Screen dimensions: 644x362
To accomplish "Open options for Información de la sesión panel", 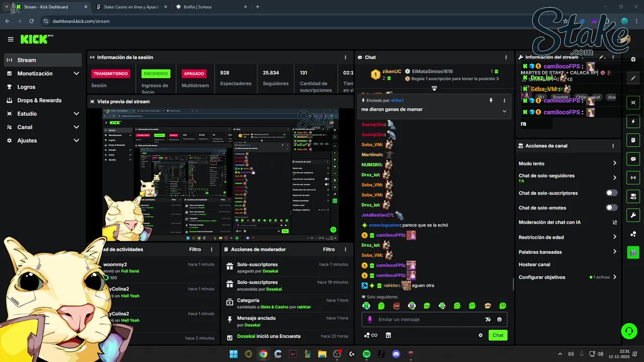I will 345,57.
